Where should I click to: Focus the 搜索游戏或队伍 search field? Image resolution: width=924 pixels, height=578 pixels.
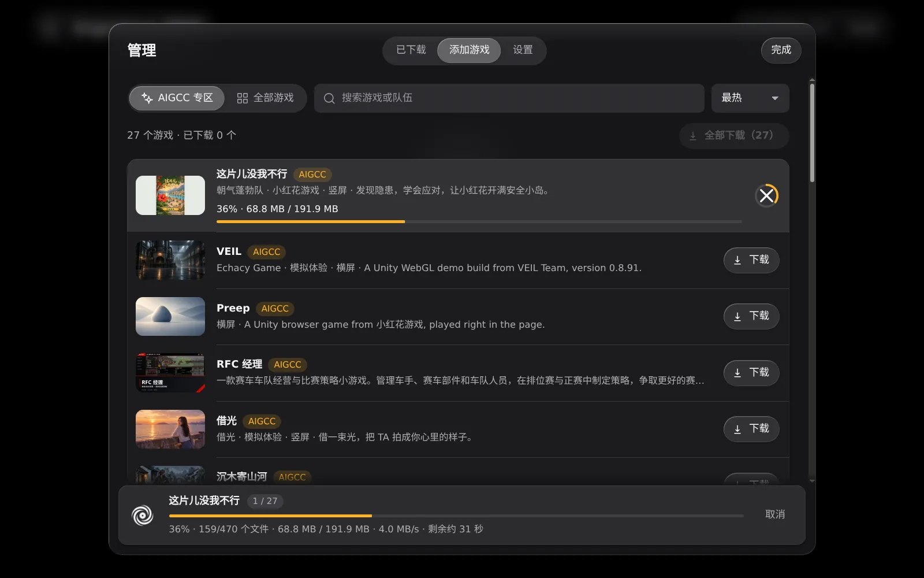tap(509, 98)
